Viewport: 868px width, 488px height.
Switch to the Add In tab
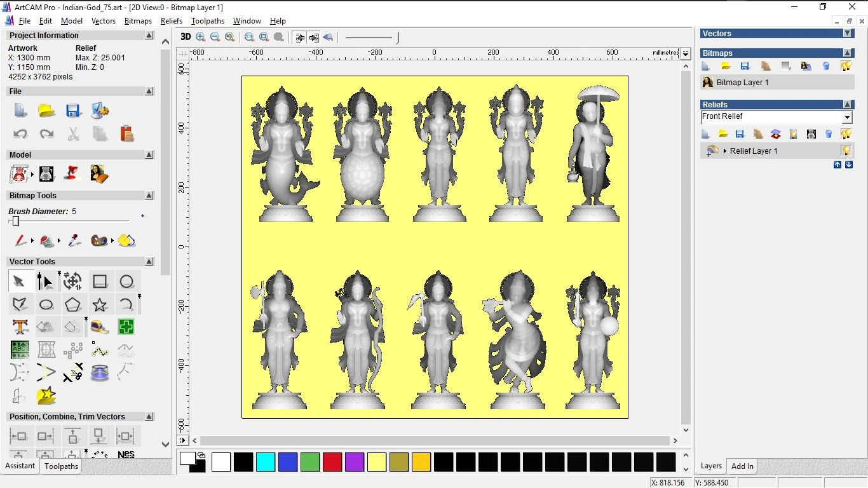tap(742, 466)
